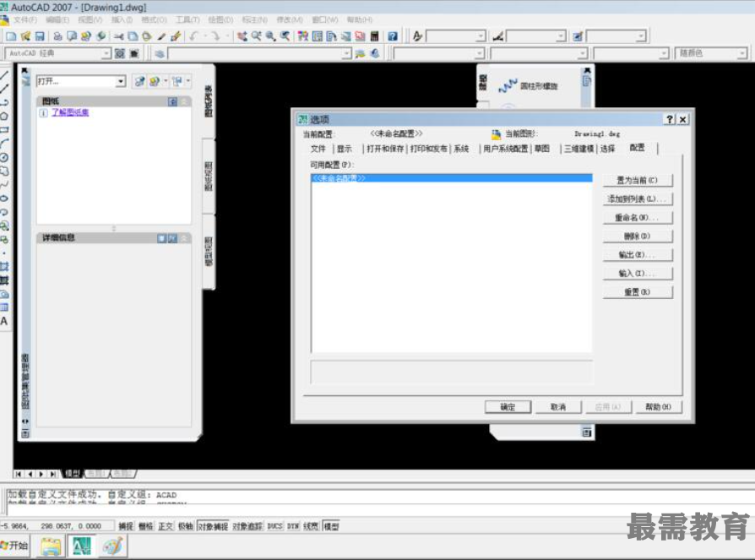Viewport: 755px width, 560px height.
Task: Click the Layer Properties Manager icon
Action: pos(160,53)
